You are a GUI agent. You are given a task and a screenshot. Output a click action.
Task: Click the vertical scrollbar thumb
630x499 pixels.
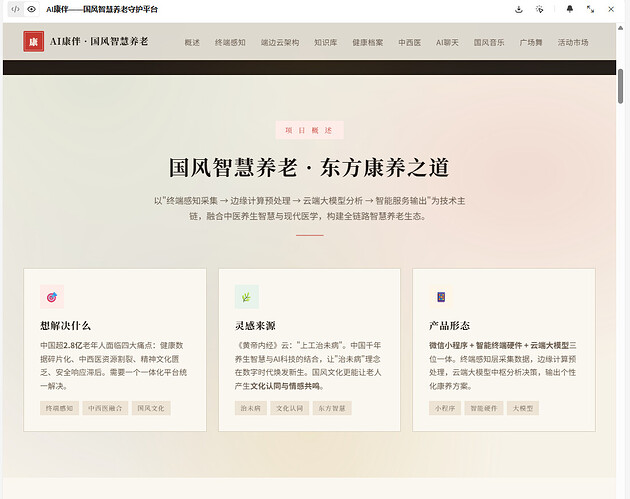pos(621,86)
